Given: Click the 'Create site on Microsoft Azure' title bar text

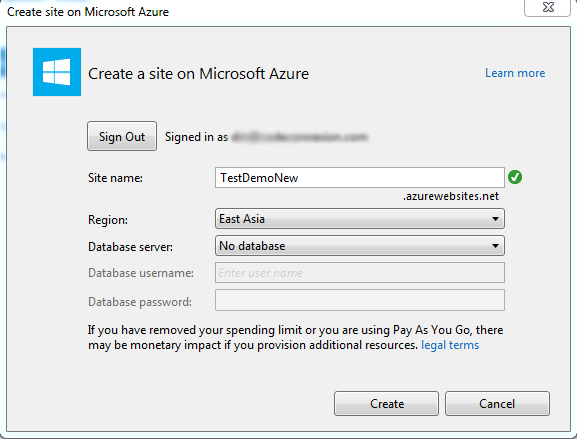Looking at the screenshot, I should click(88, 12).
